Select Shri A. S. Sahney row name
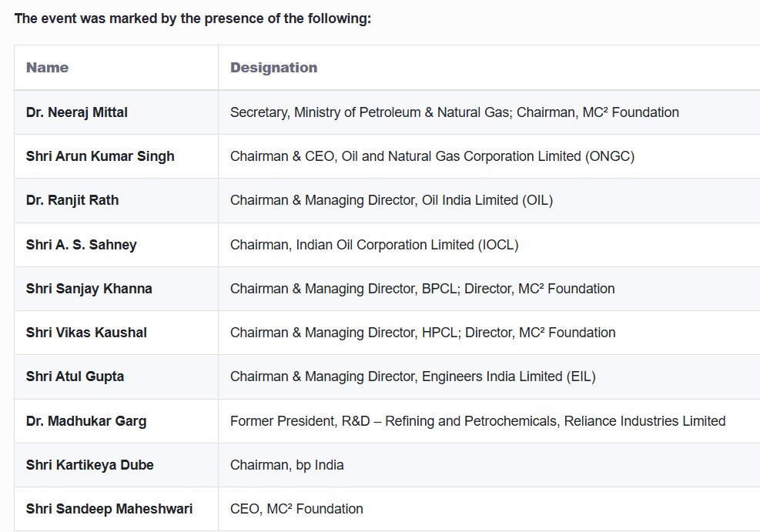Screen dimensions: 760x532 tap(82, 245)
